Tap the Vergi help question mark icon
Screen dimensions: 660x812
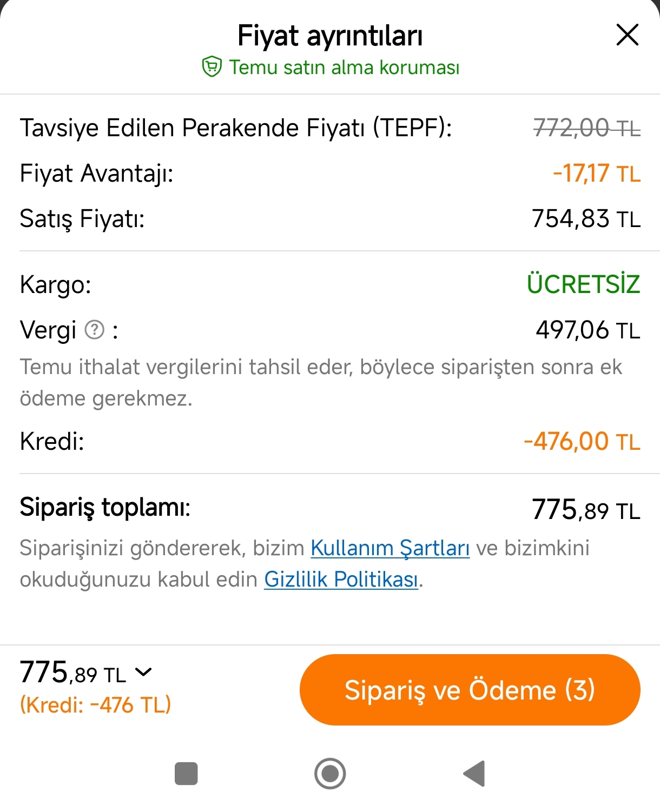[95, 329]
